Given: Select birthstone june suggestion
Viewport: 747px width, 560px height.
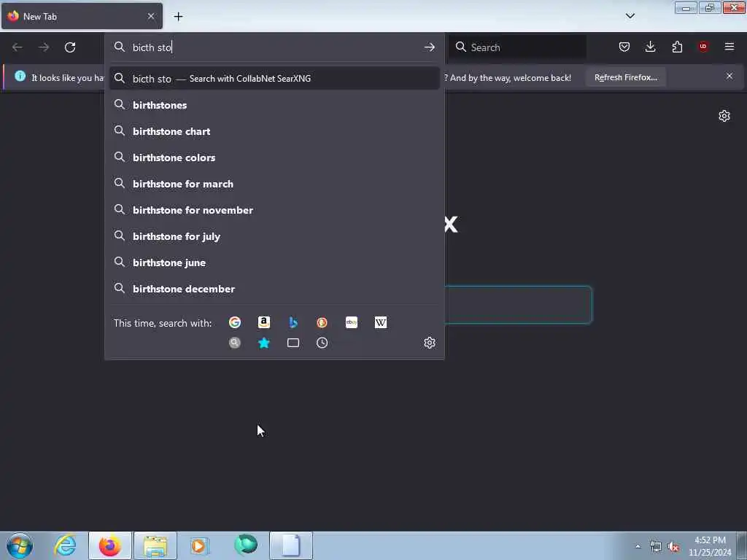Looking at the screenshot, I should (x=274, y=262).
